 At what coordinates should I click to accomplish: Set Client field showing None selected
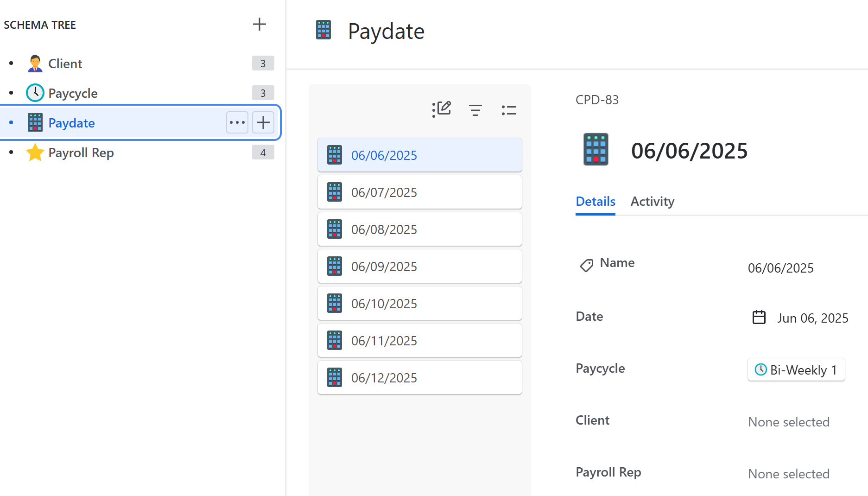[x=789, y=422]
